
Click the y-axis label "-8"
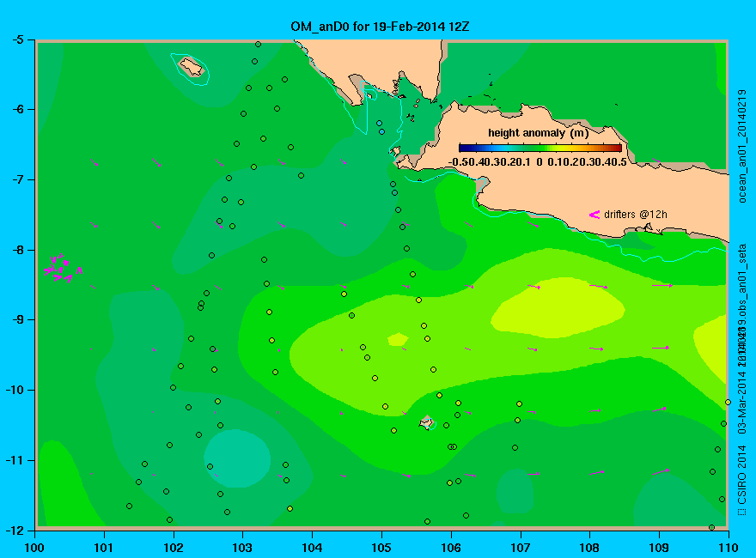(x=17, y=250)
